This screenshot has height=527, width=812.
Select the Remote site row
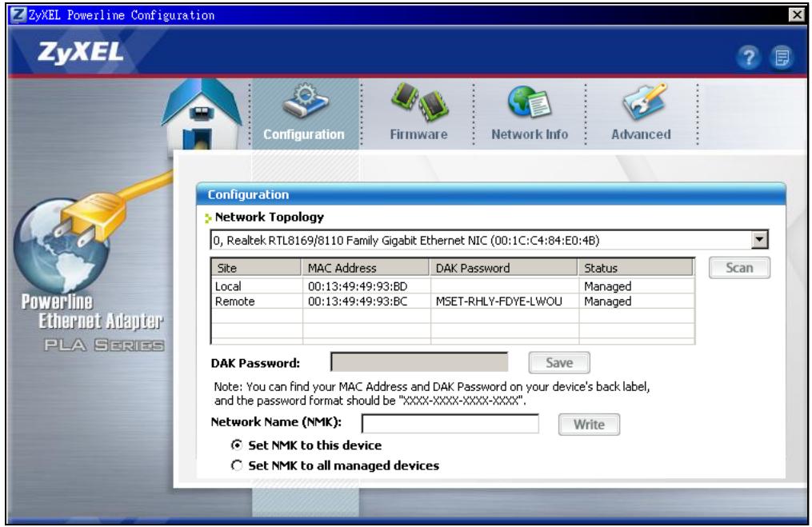click(x=453, y=301)
